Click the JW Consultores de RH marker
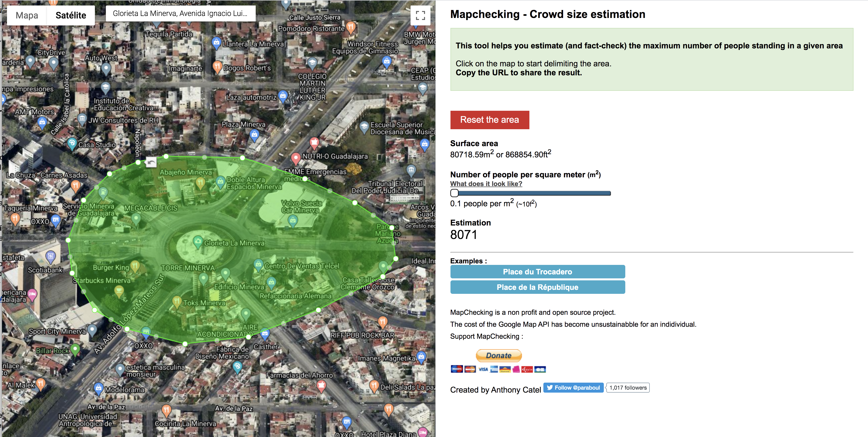The height and width of the screenshot is (437, 868). coord(82,119)
